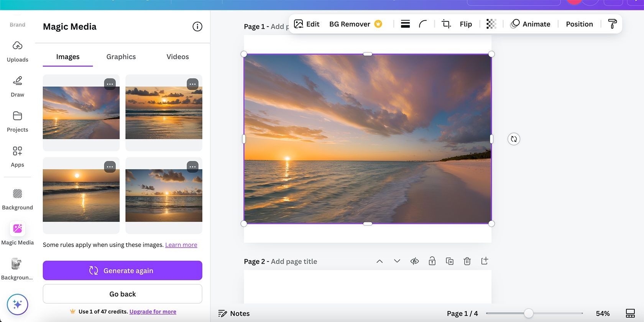Viewport: 644px width, 322px height.
Task: Duplicate Page 2
Action: pos(450,261)
